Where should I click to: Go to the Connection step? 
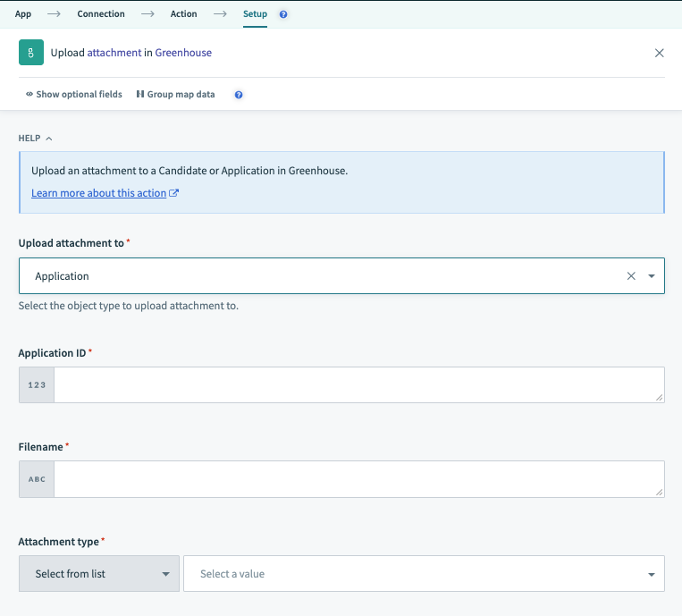[x=101, y=14]
